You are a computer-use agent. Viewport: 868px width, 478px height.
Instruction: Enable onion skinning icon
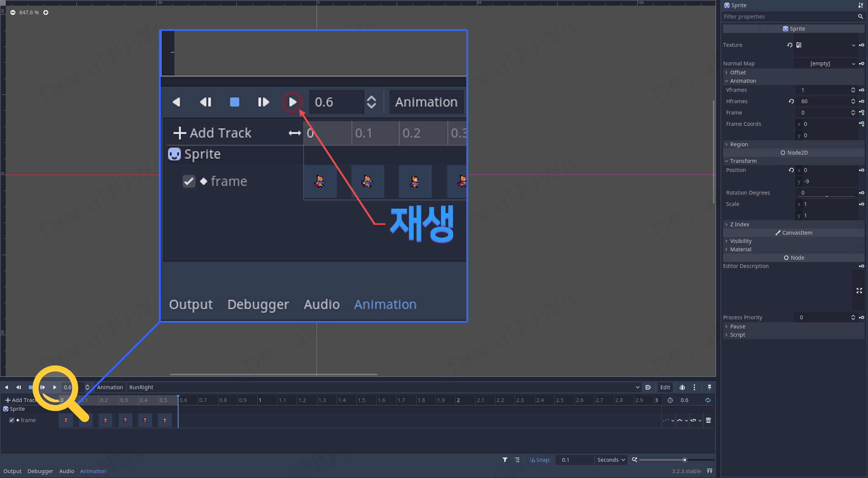click(682, 387)
